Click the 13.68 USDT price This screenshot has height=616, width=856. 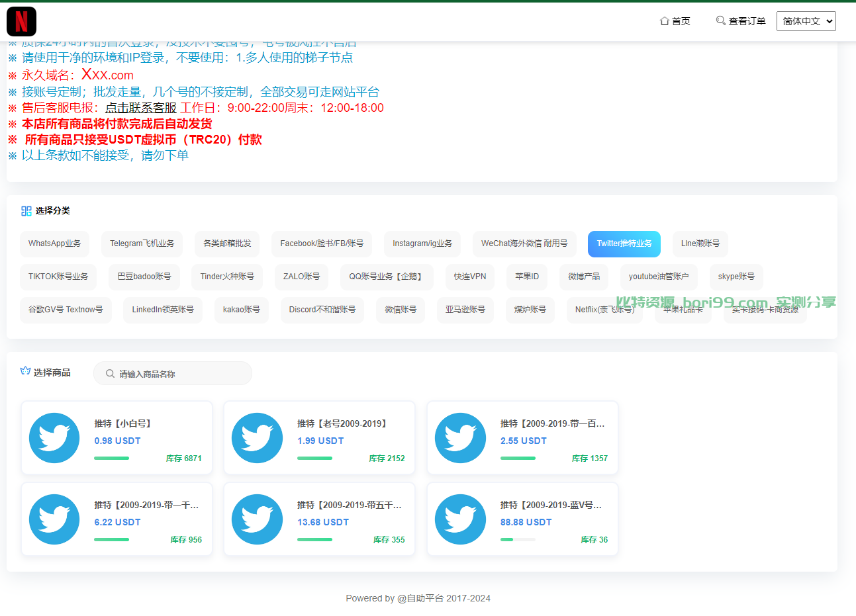[323, 522]
